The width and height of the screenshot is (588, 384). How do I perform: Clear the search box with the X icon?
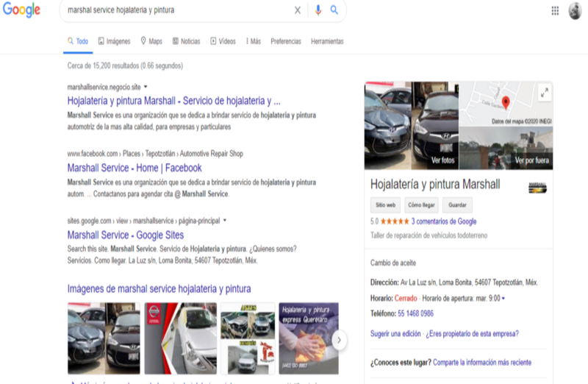(298, 10)
